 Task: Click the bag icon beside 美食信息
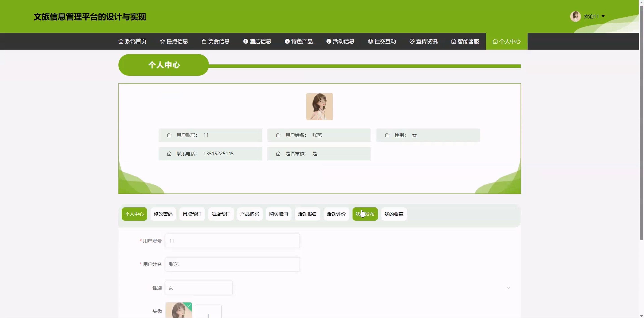[x=204, y=41]
